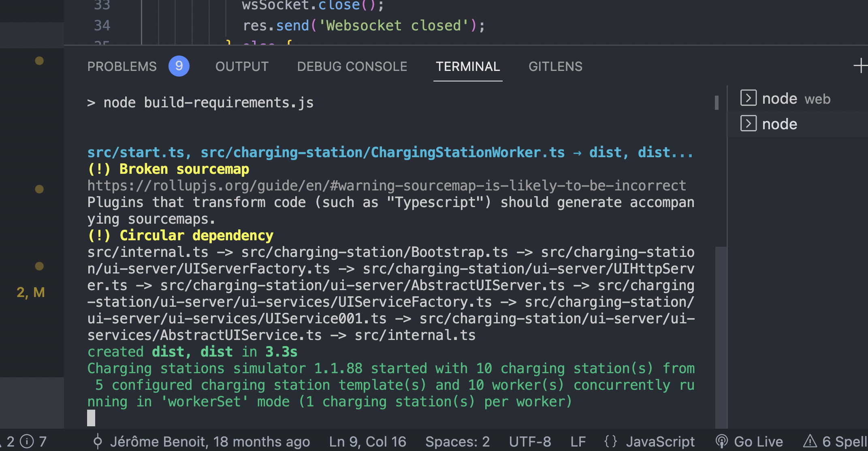
Task: Open the UTF-8 encoding selector
Action: [530, 442]
